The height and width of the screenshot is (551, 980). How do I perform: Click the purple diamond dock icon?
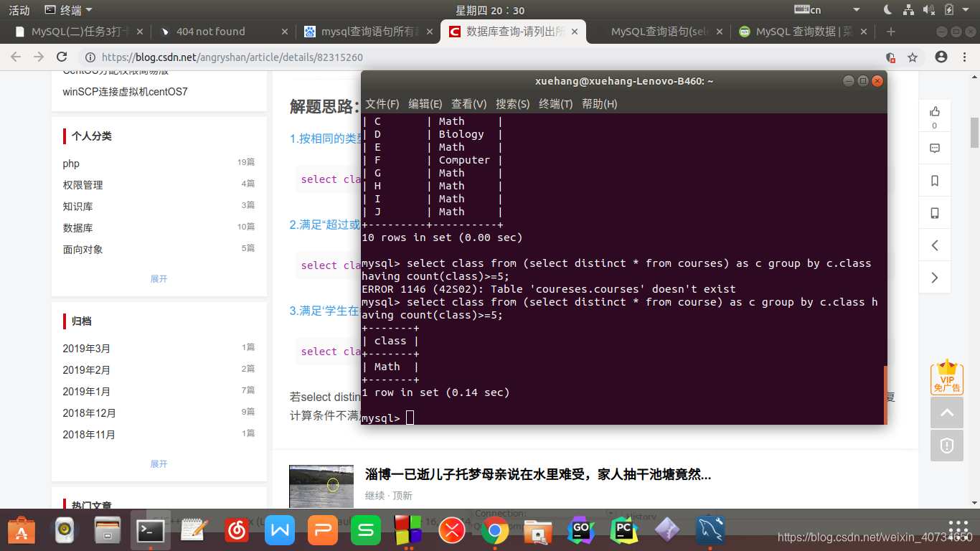[x=667, y=531]
